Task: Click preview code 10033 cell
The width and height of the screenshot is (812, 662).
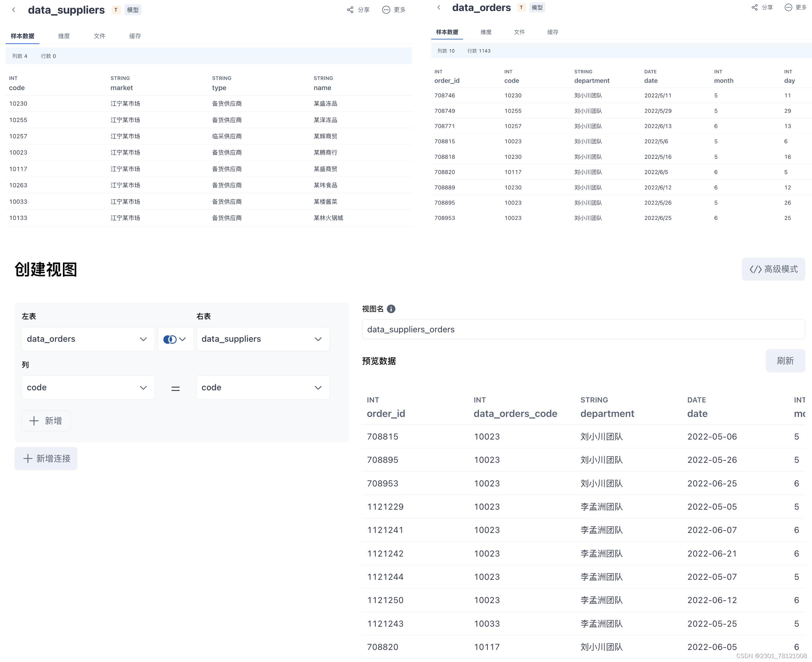Action: 487,624
